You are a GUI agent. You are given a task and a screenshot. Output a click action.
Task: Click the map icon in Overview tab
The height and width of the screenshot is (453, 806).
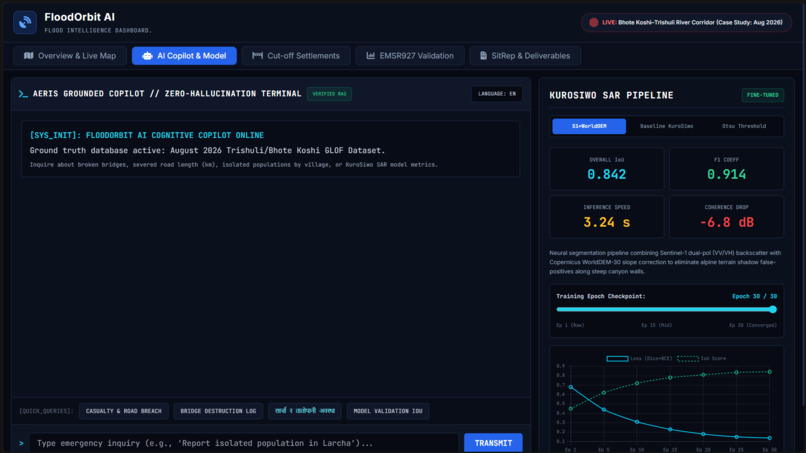[x=29, y=56]
